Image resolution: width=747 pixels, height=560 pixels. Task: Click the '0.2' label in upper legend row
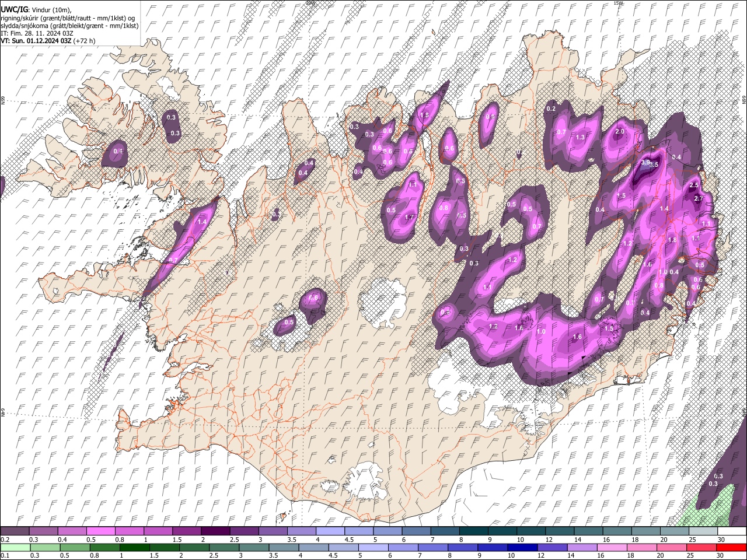pyautogui.click(x=5, y=540)
